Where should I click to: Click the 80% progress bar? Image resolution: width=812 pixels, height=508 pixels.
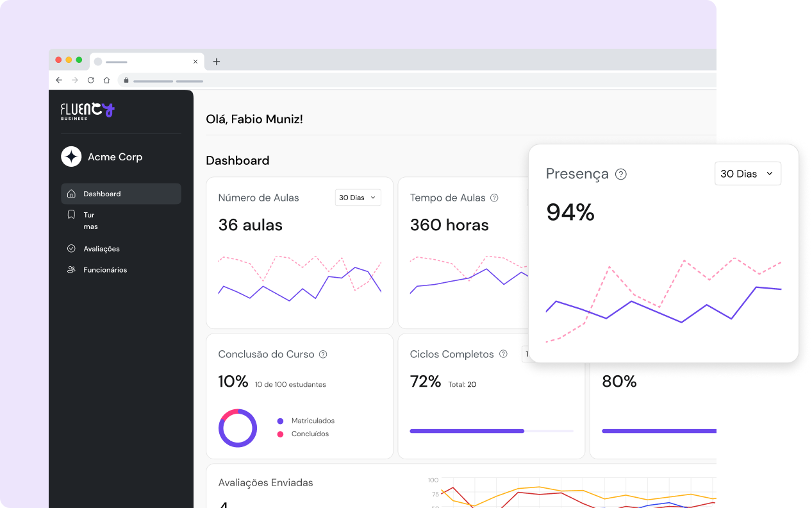659,431
